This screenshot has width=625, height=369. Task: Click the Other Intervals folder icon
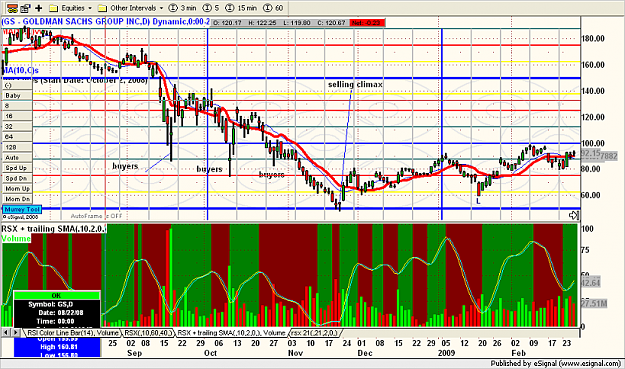pos(102,8)
